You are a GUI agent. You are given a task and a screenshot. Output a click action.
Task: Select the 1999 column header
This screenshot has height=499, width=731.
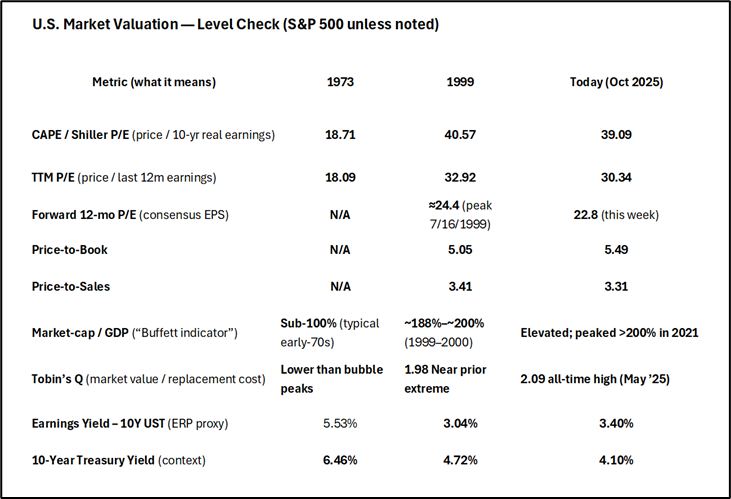click(450, 82)
